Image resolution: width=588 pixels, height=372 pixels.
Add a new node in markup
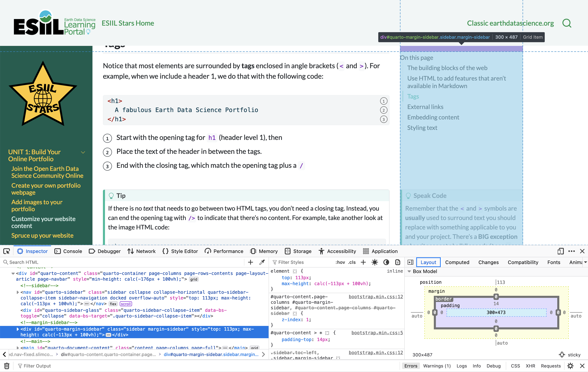click(250, 262)
